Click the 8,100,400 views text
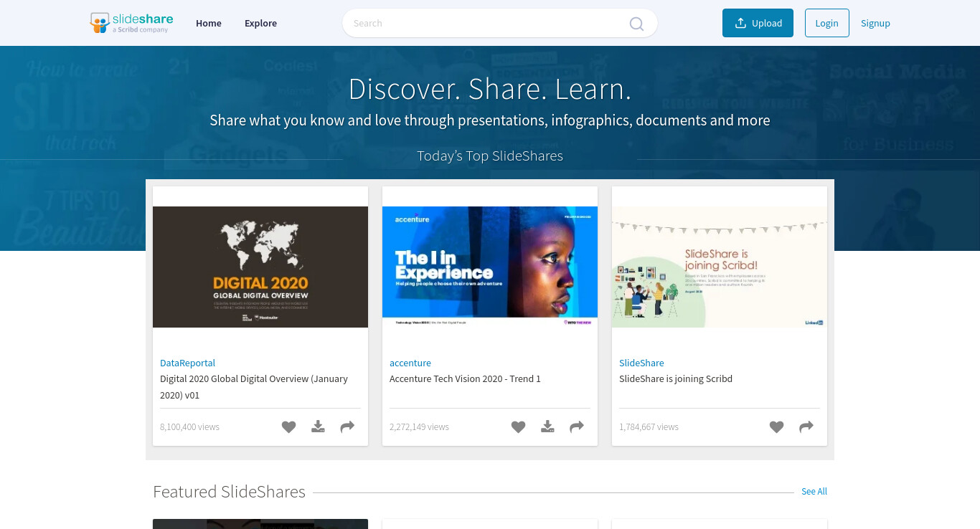This screenshot has width=980, height=529. coord(189,426)
